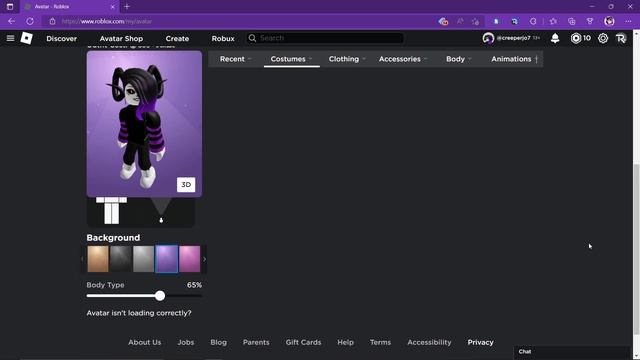Click the Avatar isn't loading correctly link
Screen dimensions: 640x360
click(x=139, y=313)
